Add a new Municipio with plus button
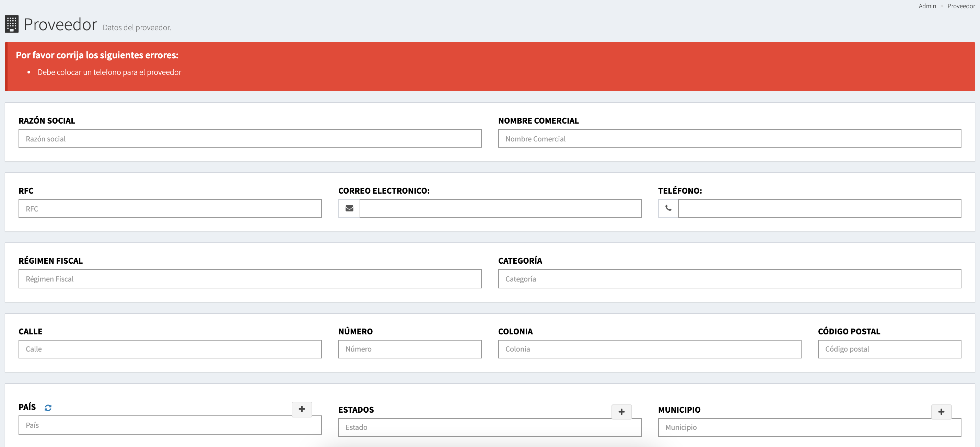This screenshot has width=980, height=447. [941, 412]
